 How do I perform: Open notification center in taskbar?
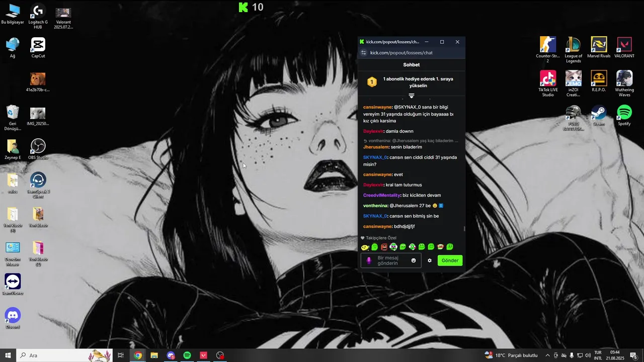(634, 356)
